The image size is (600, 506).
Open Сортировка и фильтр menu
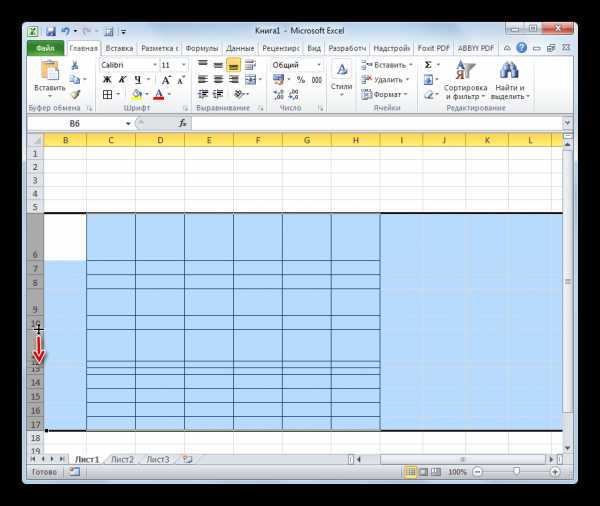pos(465,80)
